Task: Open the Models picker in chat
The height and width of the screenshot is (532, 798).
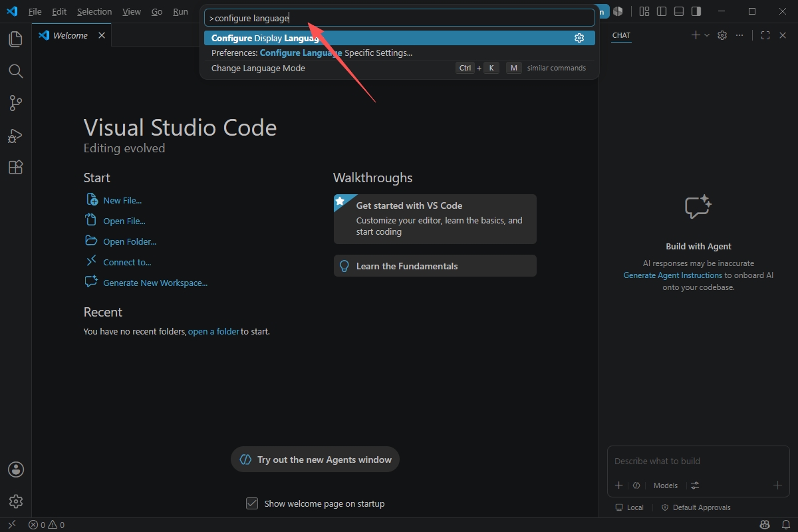Action: tap(666, 485)
